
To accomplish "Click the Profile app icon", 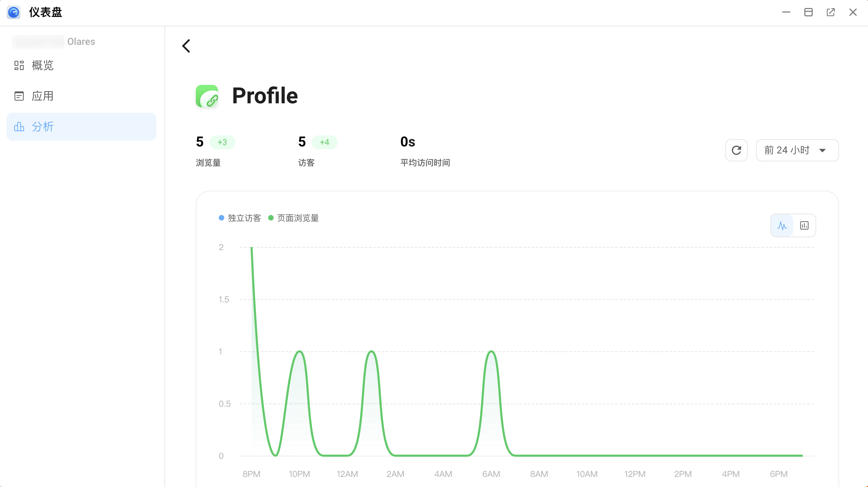I will pyautogui.click(x=207, y=96).
